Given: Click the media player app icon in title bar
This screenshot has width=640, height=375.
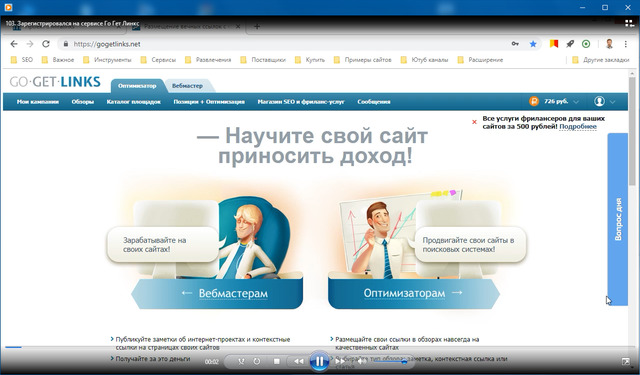Looking at the screenshot, I should click(x=8, y=7).
